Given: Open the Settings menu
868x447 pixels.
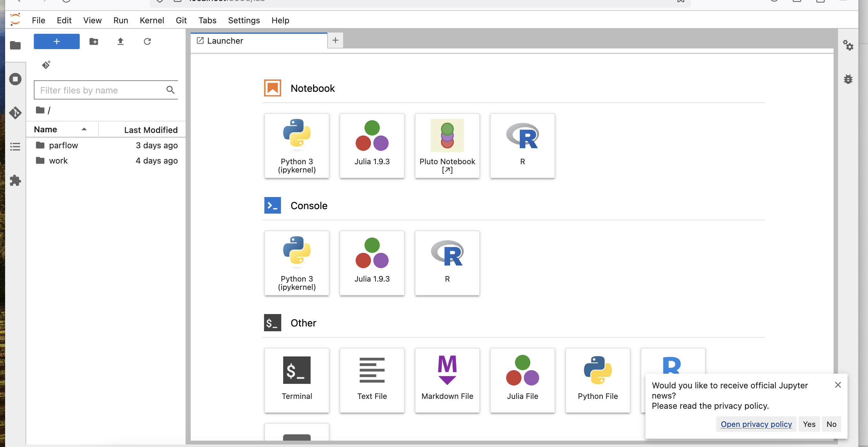Looking at the screenshot, I should 244,20.
